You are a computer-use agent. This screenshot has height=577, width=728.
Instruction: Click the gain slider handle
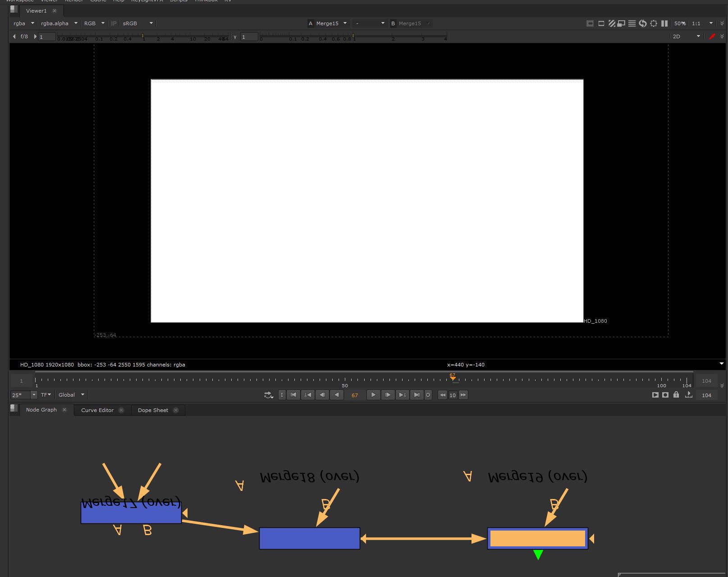click(143, 36)
